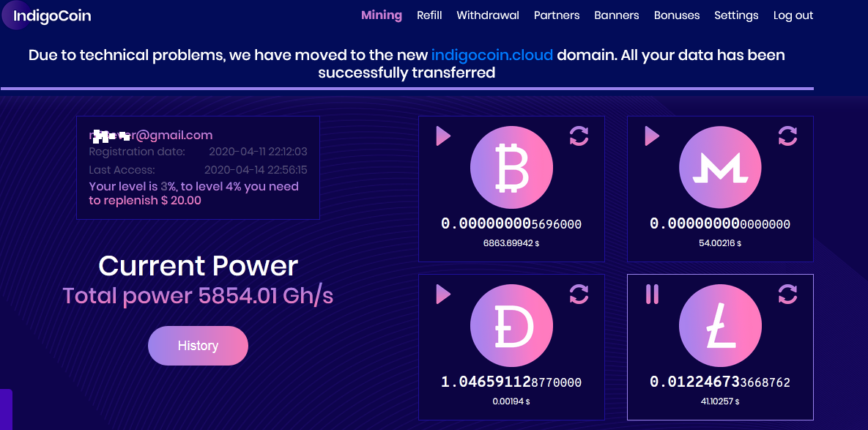Click the refresh icon on Monero card
This screenshot has height=430, width=868.
[787, 136]
